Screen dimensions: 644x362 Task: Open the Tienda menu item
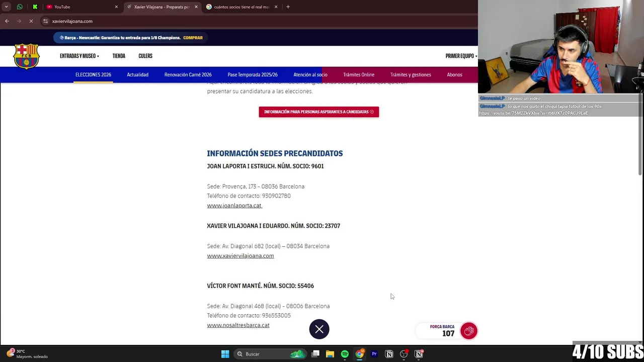click(119, 56)
